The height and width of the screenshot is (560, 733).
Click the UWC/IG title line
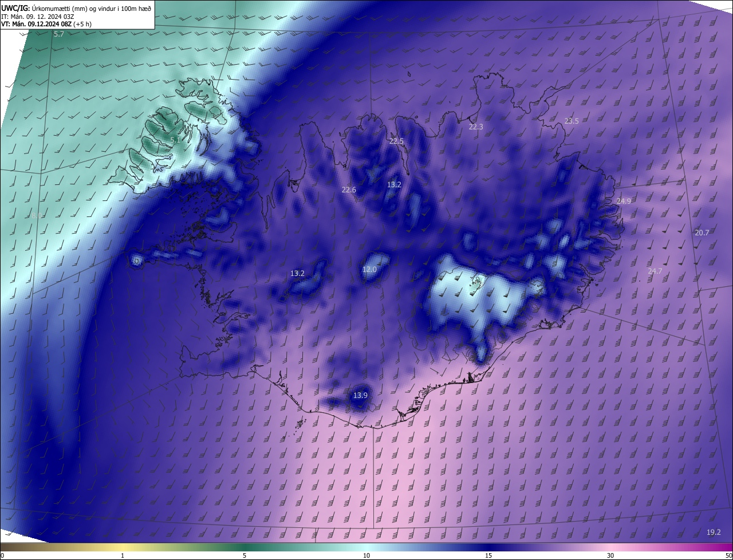76,8
